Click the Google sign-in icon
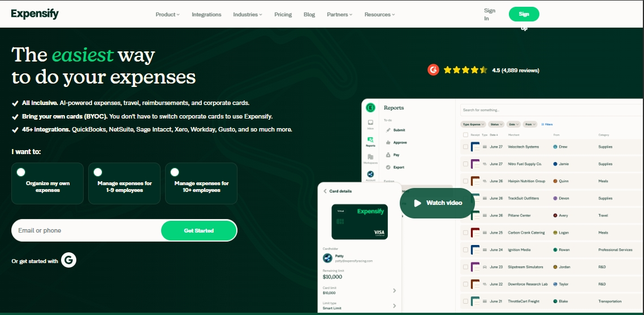Image resolution: width=644 pixels, height=315 pixels. point(68,260)
